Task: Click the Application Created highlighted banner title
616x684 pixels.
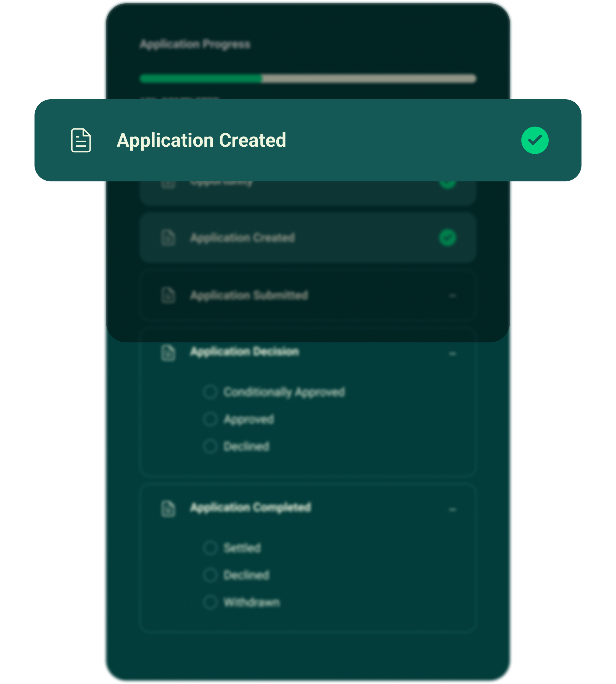Action: pyautogui.click(x=201, y=140)
